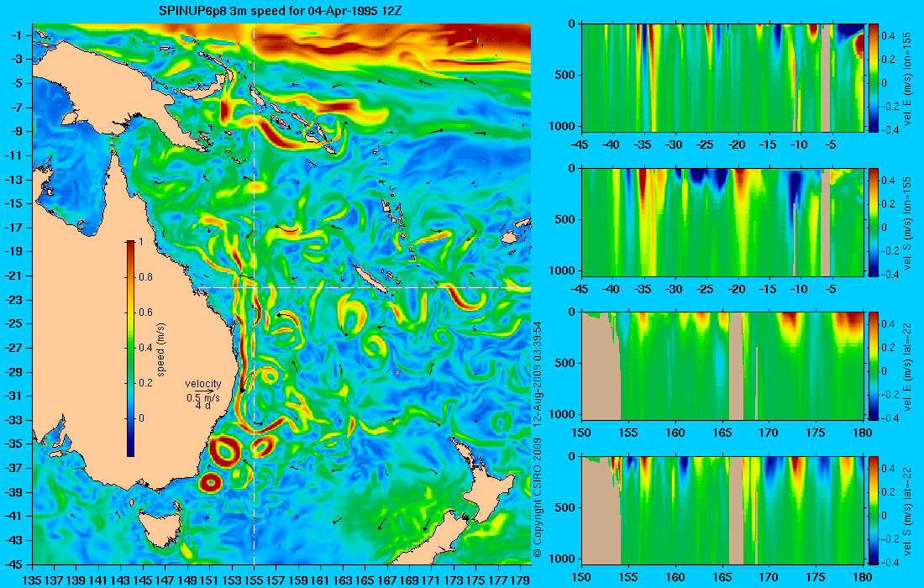Screen dimensions: 924x588
Task: Click the "500" depth label of the top section plot
Action: tap(565, 76)
